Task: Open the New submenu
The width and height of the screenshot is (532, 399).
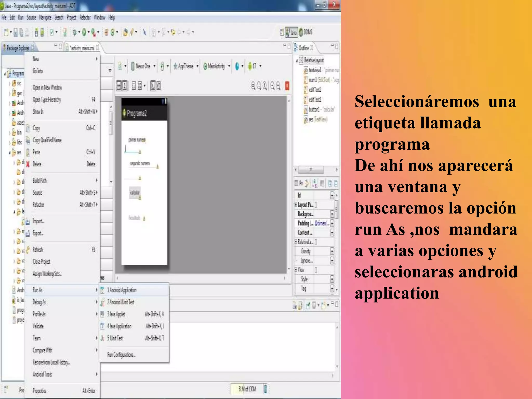Action: point(62,59)
